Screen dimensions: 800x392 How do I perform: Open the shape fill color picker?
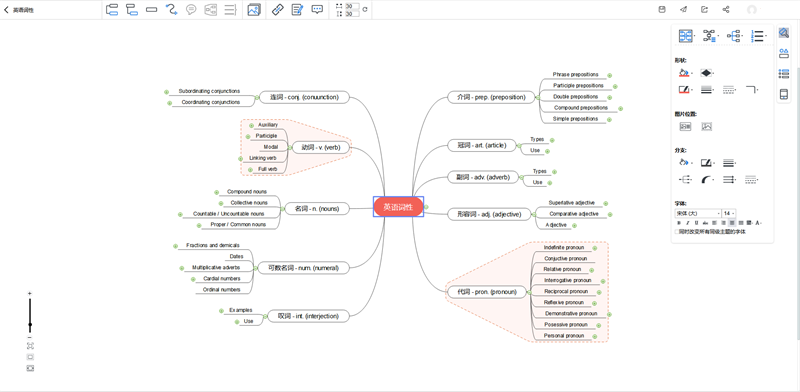point(685,73)
